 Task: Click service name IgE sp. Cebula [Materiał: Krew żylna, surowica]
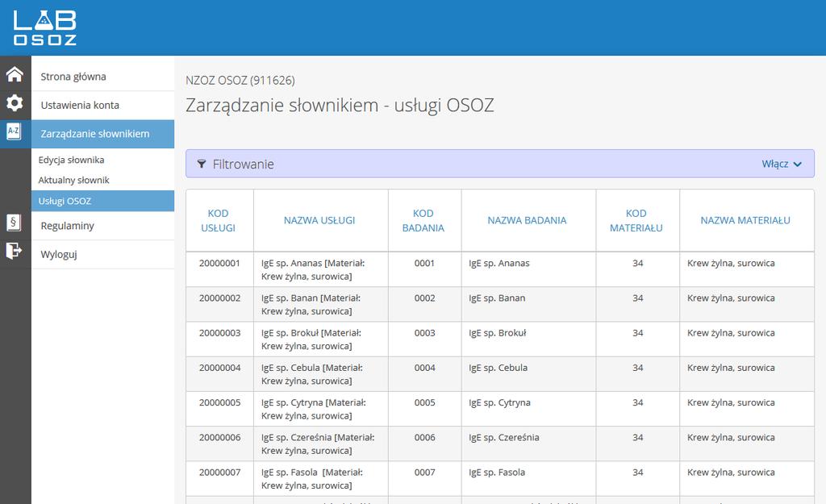tap(312, 374)
